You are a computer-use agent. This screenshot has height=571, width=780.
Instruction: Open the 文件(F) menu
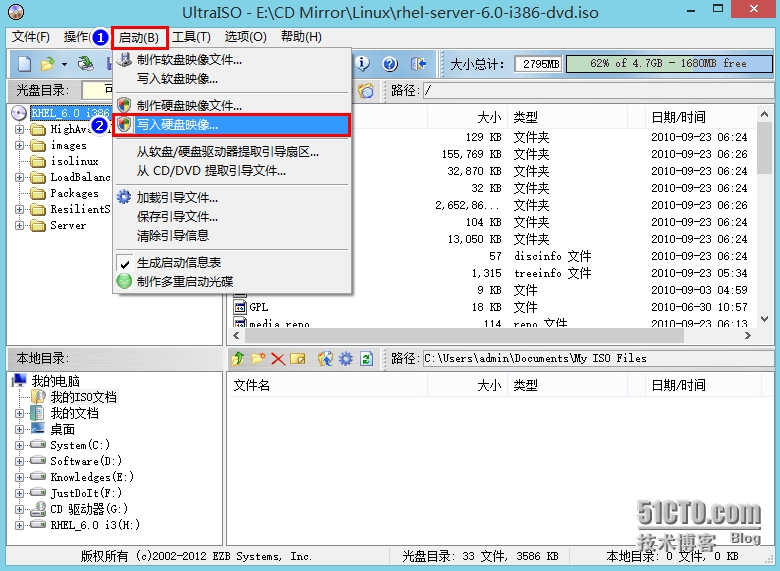point(31,37)
